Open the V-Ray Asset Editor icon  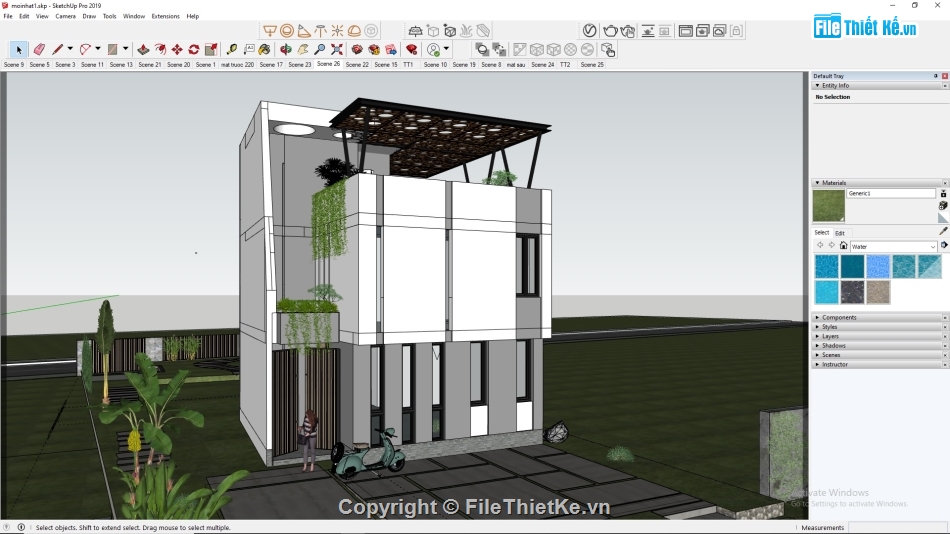(590, 30)
